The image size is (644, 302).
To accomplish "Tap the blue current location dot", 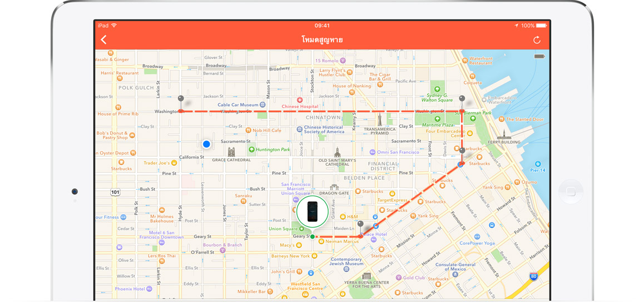I will click(206, 144).
